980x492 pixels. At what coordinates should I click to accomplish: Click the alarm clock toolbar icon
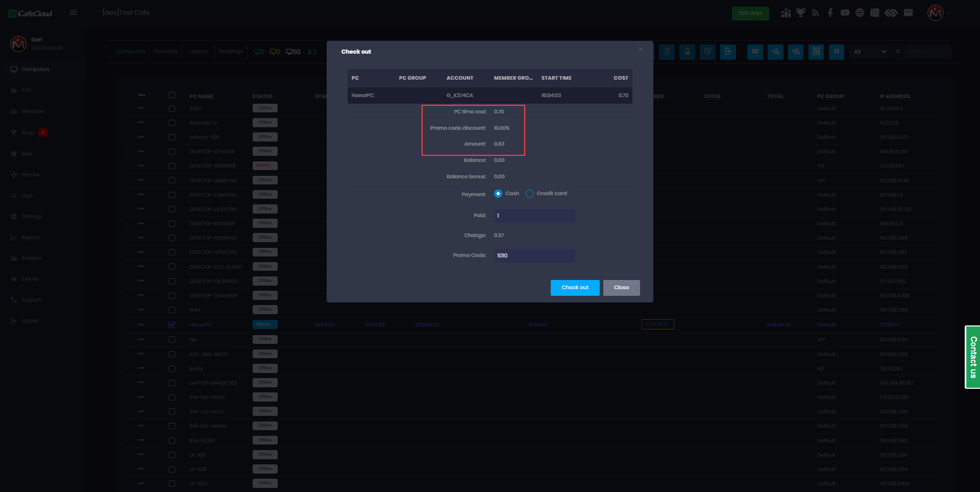(707, 52)
